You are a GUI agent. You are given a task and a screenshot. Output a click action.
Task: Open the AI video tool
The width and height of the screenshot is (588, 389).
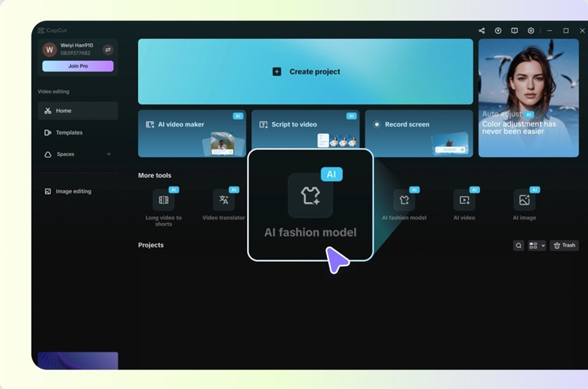point(464,200)
